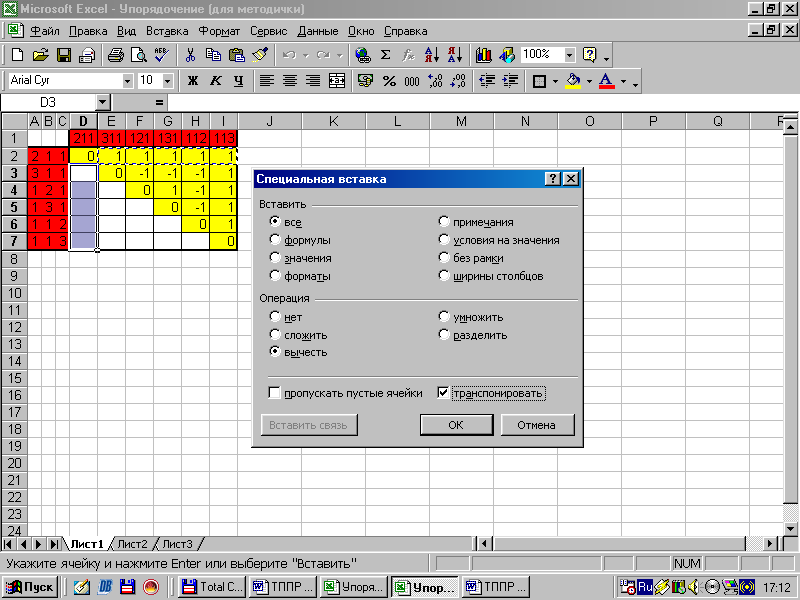Select column K header
The image size is (800, 600).
tap(333, 121)
